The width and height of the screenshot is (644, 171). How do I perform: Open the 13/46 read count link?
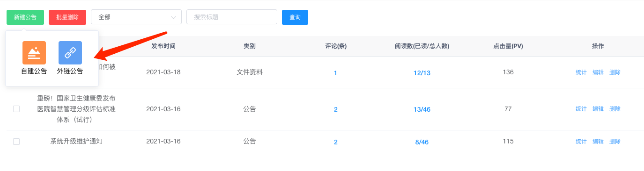tap(422, 109)
